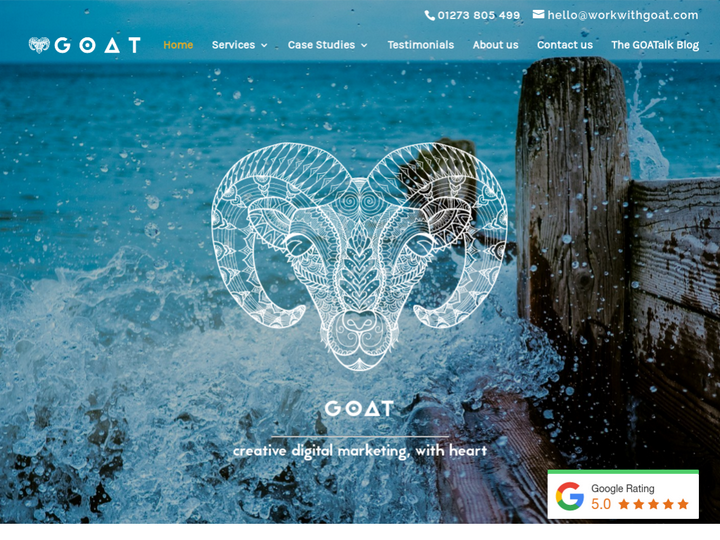This screenshot has height=540, width=720.
Task: Go to the Home page link
Action: coord(178,45)
